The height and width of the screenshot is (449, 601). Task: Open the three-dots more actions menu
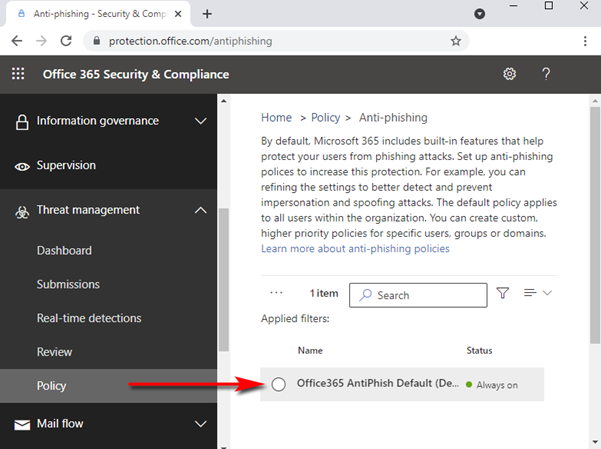click(x=276, y=293)
